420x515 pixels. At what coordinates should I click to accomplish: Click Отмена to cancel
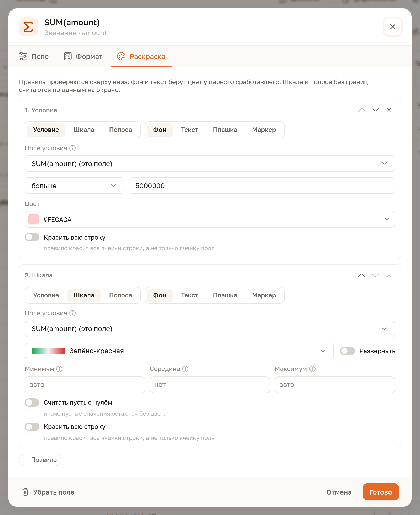(339, 492)
